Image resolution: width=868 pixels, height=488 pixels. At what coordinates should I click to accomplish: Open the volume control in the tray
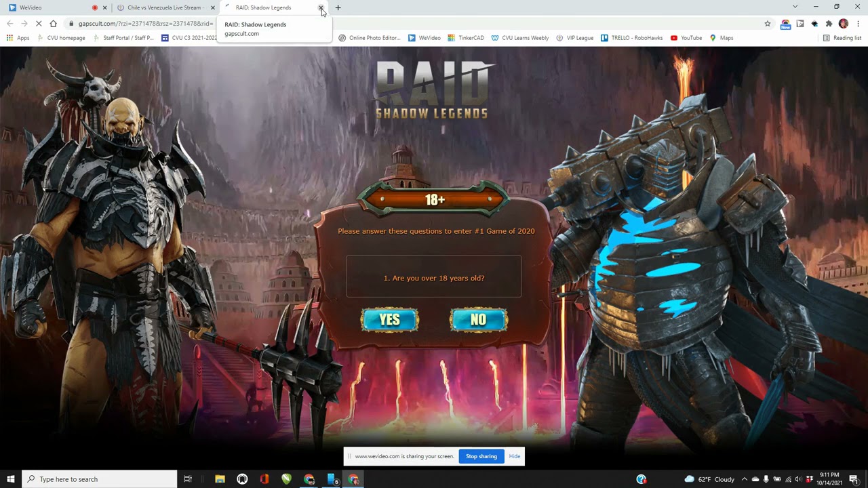pos(797,479)
